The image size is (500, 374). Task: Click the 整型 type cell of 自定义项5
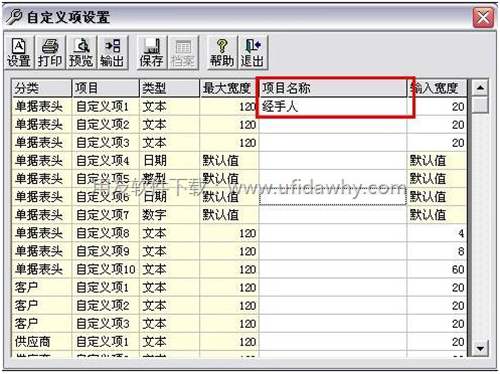(169, 179)
